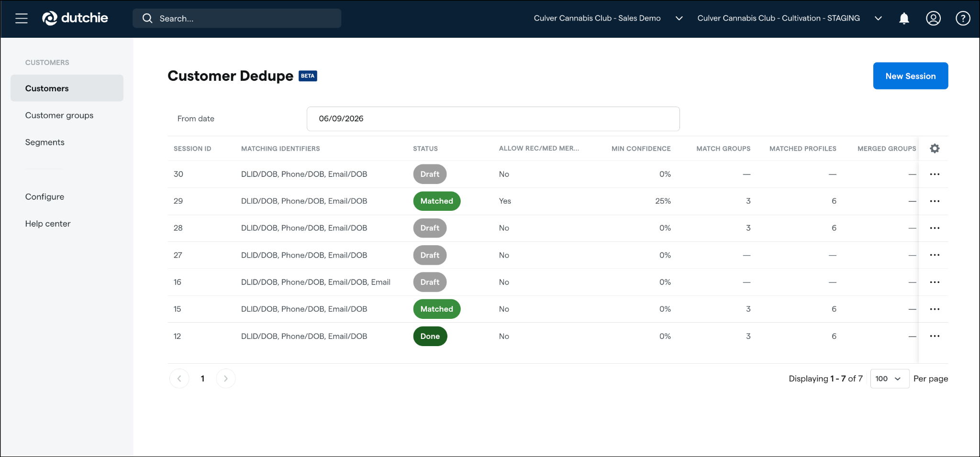Click Matched Profiles column header

(x=802, y=149)
